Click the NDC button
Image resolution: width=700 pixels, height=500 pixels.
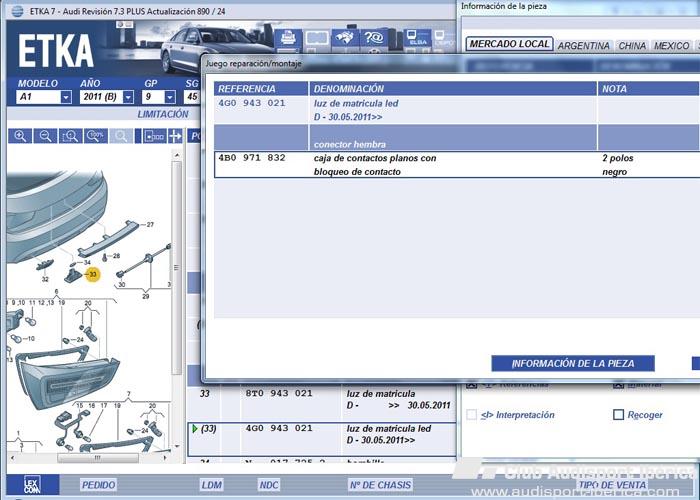pos(269,485)
